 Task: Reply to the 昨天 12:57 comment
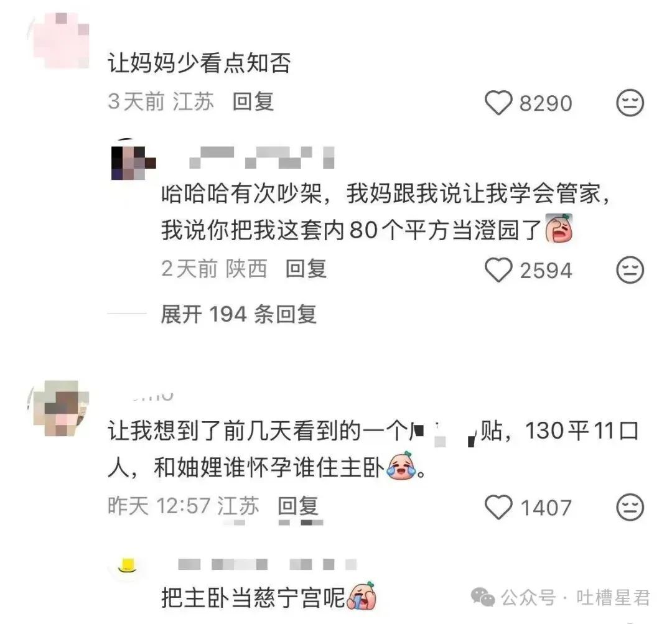coord(298,506)
